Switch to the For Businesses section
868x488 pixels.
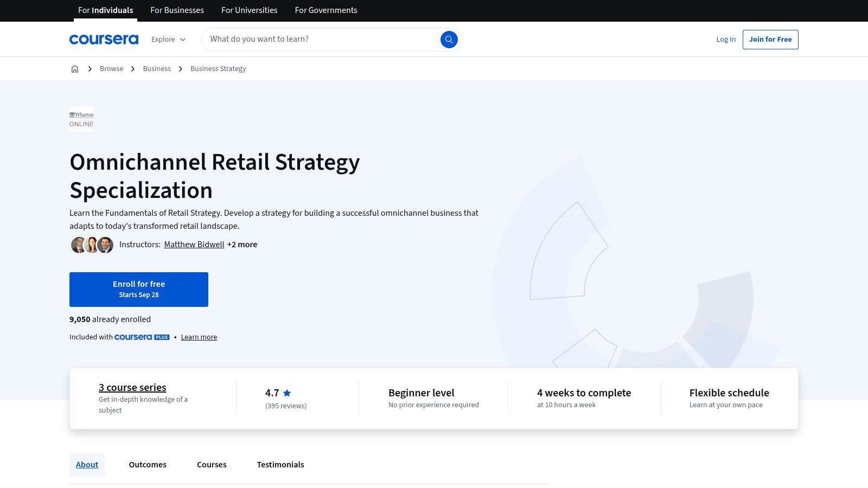177,10
